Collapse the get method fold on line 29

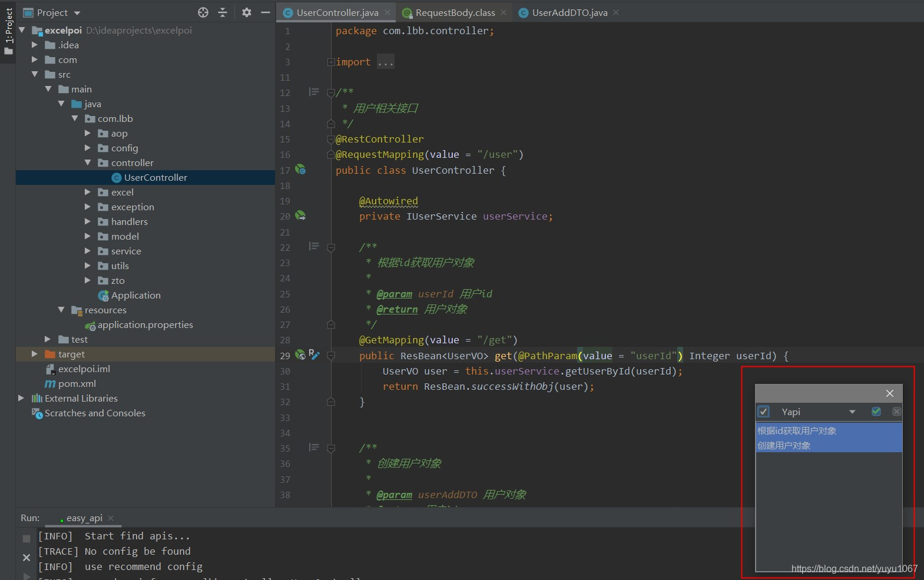331,356
